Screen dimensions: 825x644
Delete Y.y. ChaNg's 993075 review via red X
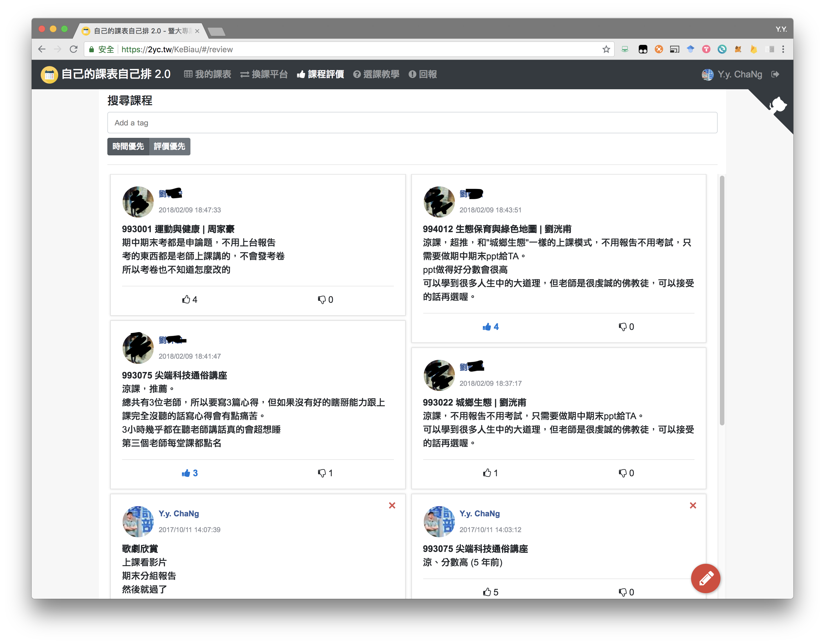click(x=692, y=505)
